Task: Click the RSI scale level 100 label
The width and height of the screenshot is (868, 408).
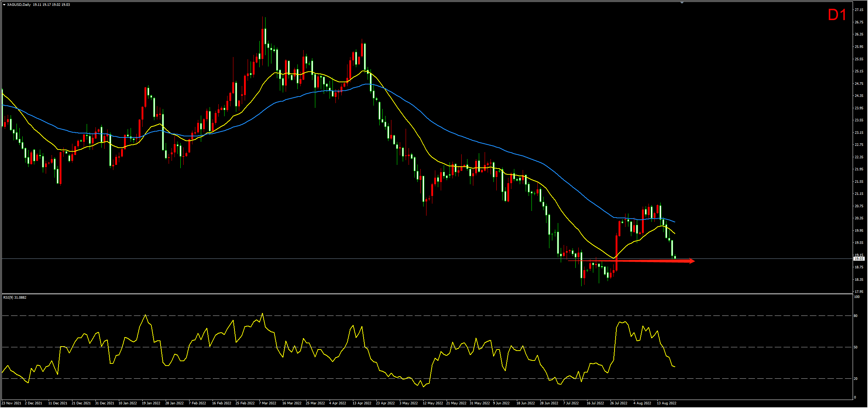Action: tap(857, 297)
